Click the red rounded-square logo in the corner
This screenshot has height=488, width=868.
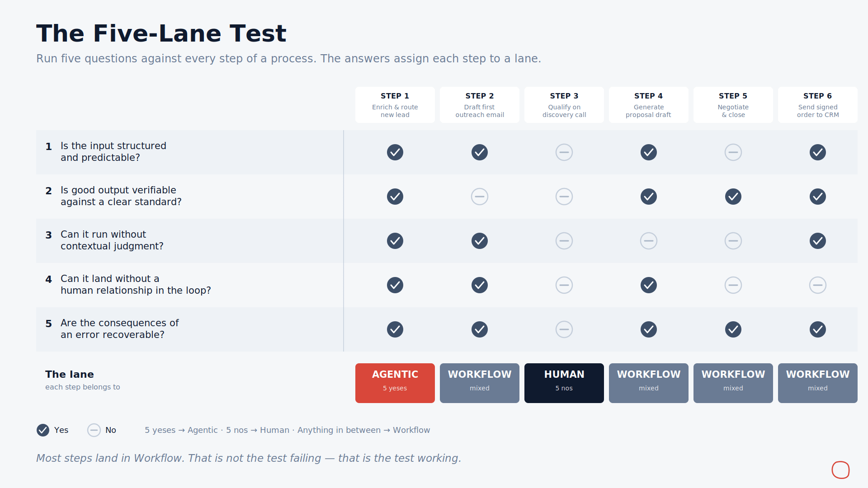point(840,469)
